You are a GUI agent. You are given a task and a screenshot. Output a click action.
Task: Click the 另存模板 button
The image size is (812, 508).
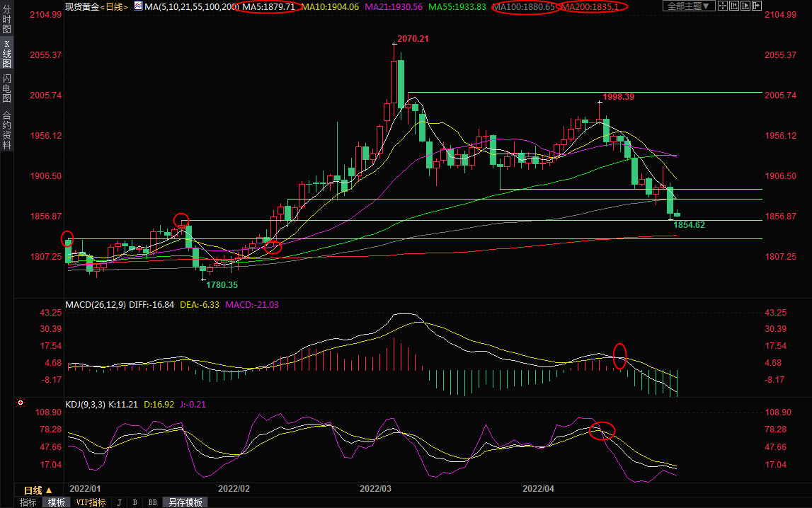(x=185, y=502)
